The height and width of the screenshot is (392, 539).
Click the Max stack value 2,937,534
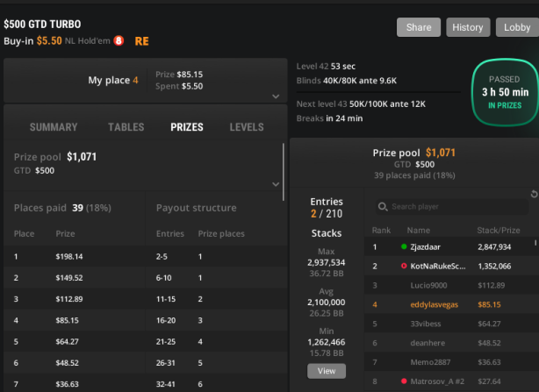coord(327,262)
